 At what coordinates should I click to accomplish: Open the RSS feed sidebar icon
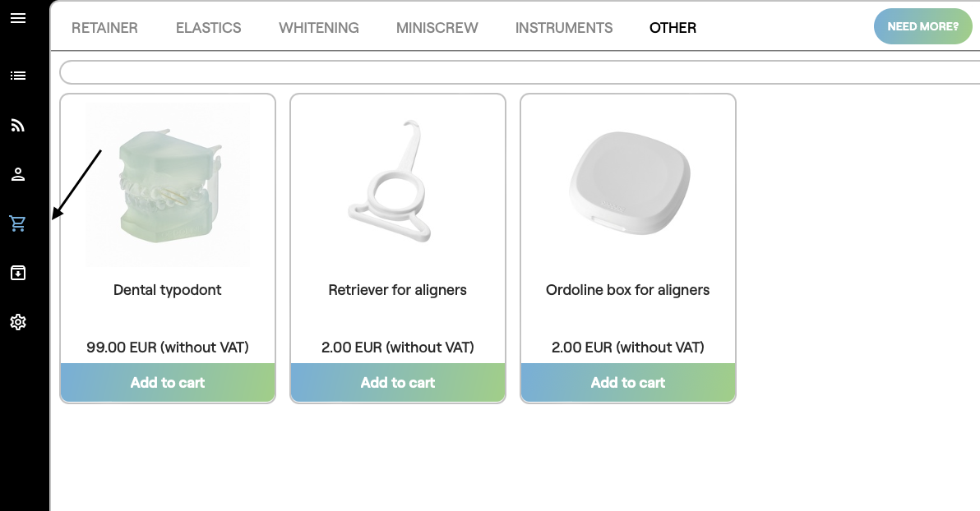click(18, 125)
